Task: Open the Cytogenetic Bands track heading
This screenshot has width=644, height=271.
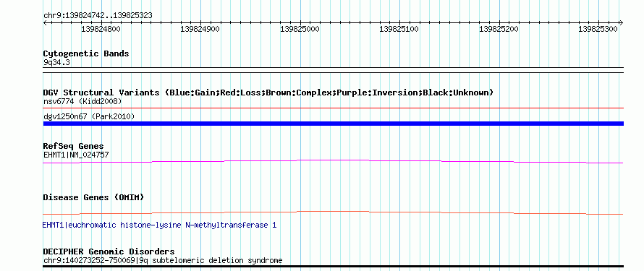Action: tap(86, 53)
